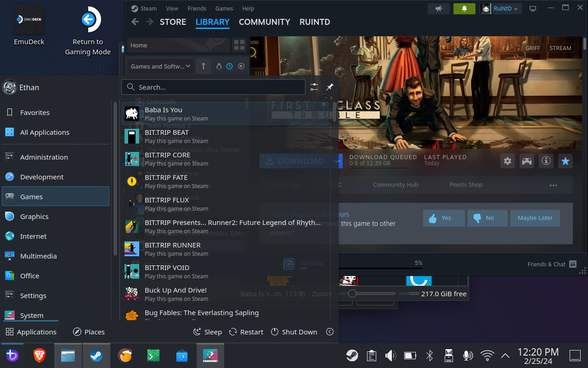The image size is (588, 368).
Task: Select Games category in launcher
Action: (x=56, y=196)
